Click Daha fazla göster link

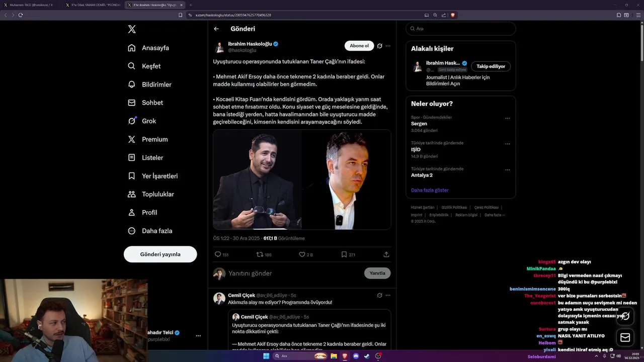(x=430, y=190)
